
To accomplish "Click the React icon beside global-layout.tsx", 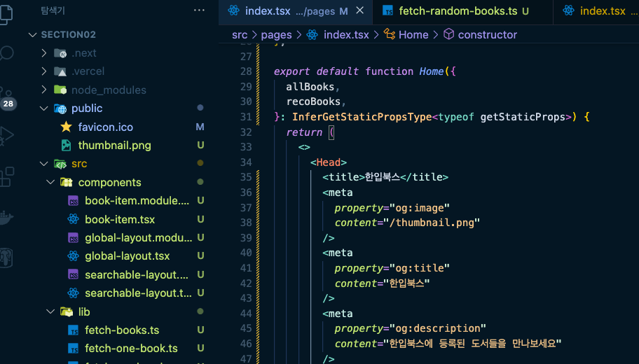I will [x=74, y=256].
